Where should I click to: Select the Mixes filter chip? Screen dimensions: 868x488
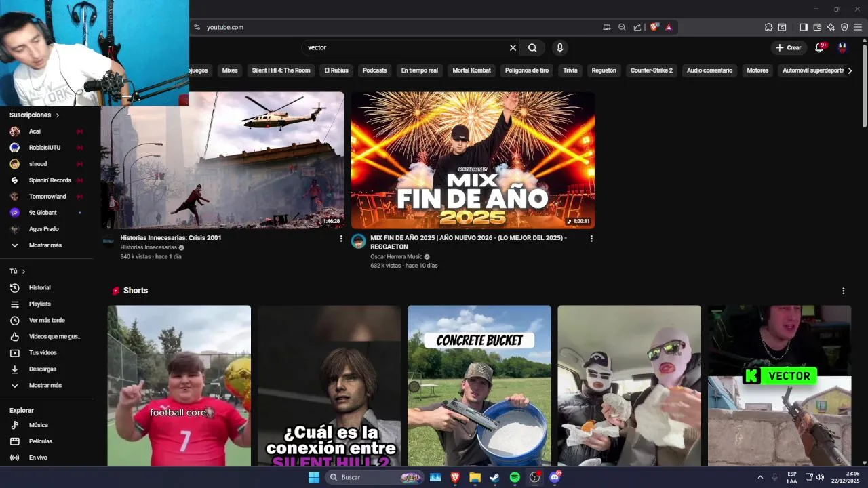coord(230,70)
